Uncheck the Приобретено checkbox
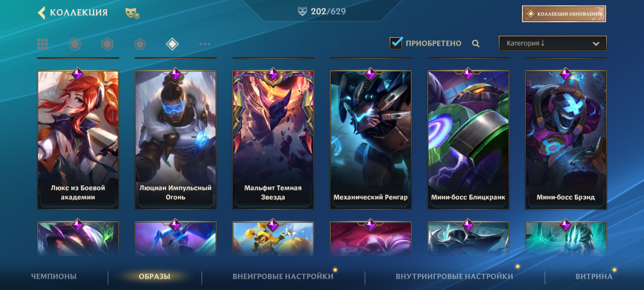The height and width of the screenshot is (290, 644). click(x=396, y=43)
